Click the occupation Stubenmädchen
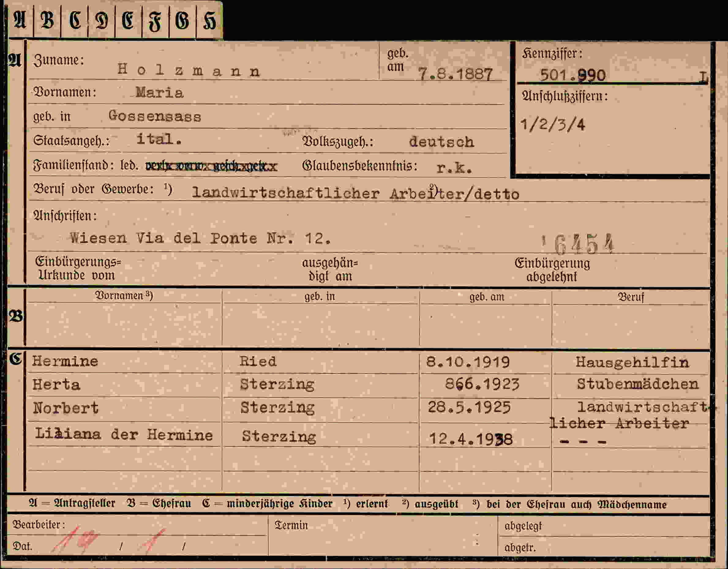The height and width of the screenshot is (569, 728). [x=638, y=384]
